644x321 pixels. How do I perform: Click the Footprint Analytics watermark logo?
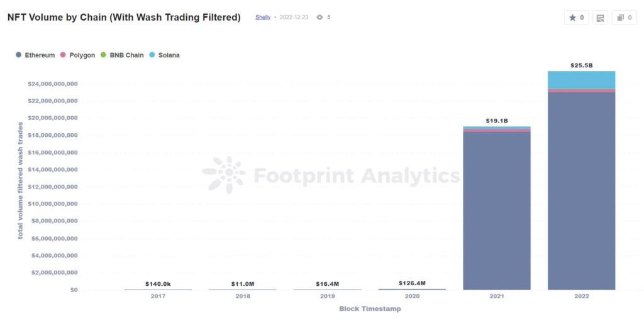coord(224,175)
